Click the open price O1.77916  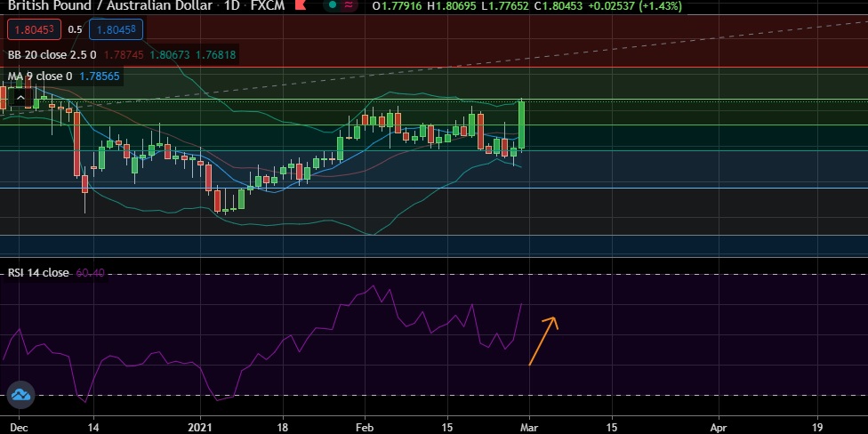397,6
